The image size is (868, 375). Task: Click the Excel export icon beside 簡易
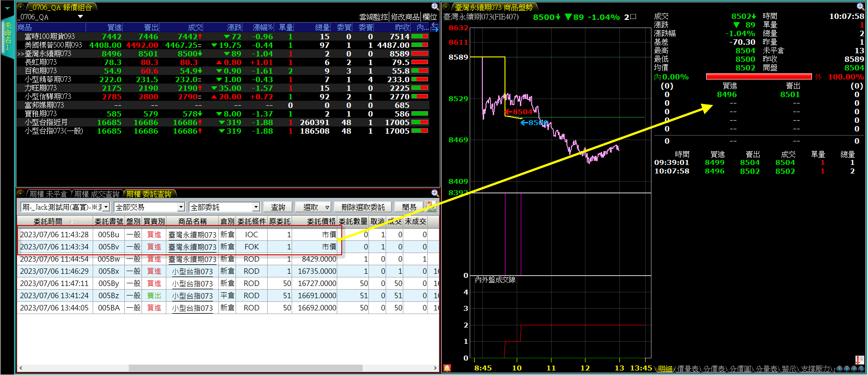pyautogui.click(x=430, y=206)
